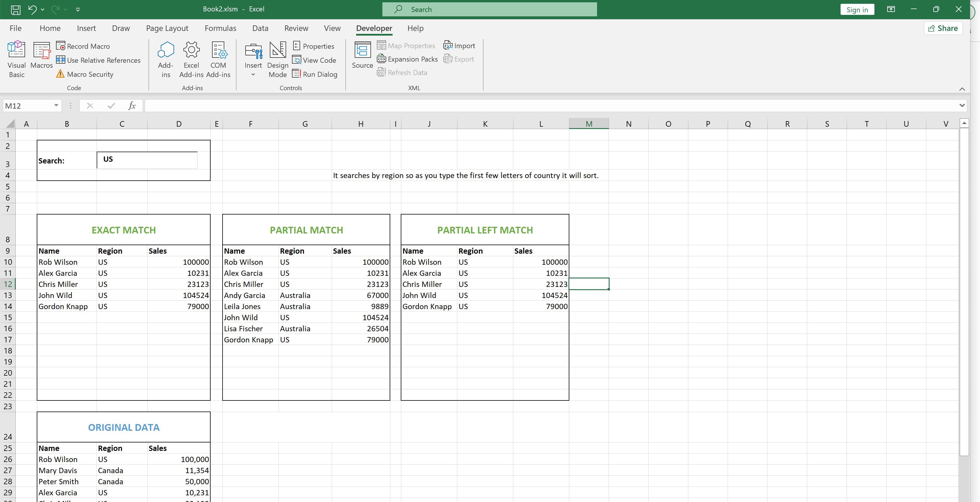
Task: Open the Review tab
Action: (296, 28)
